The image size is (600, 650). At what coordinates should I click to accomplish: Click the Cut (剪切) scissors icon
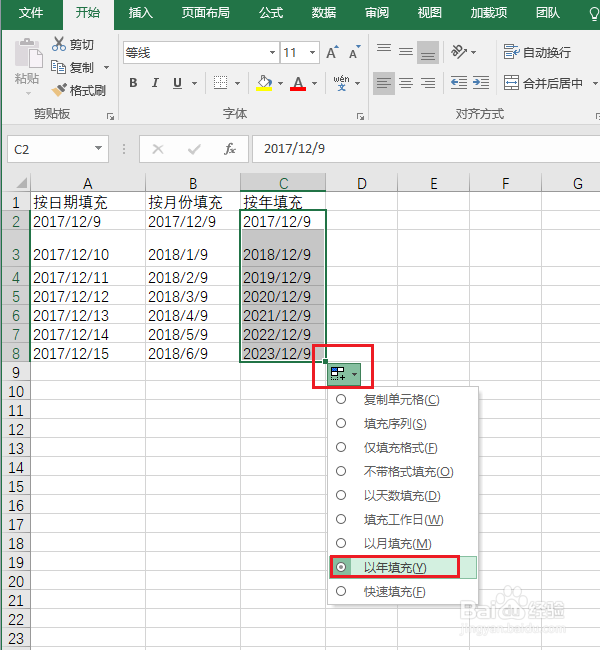[x=59, y=44]
